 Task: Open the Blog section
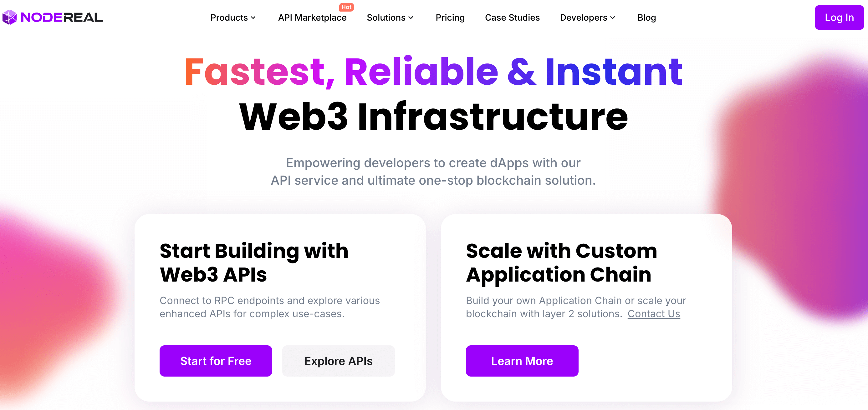[x=646, y=17]
